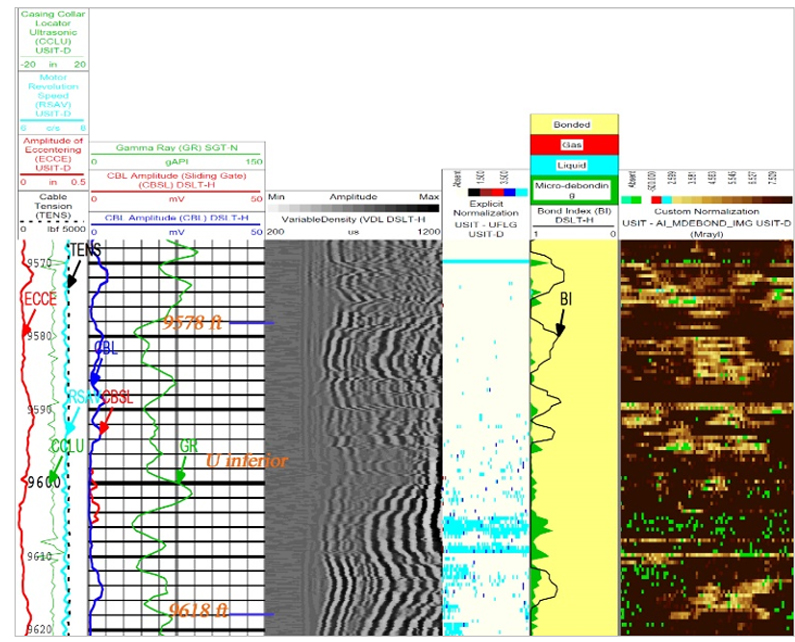
Task: Click the orange U interior annotation
Action: pos(246,461)
